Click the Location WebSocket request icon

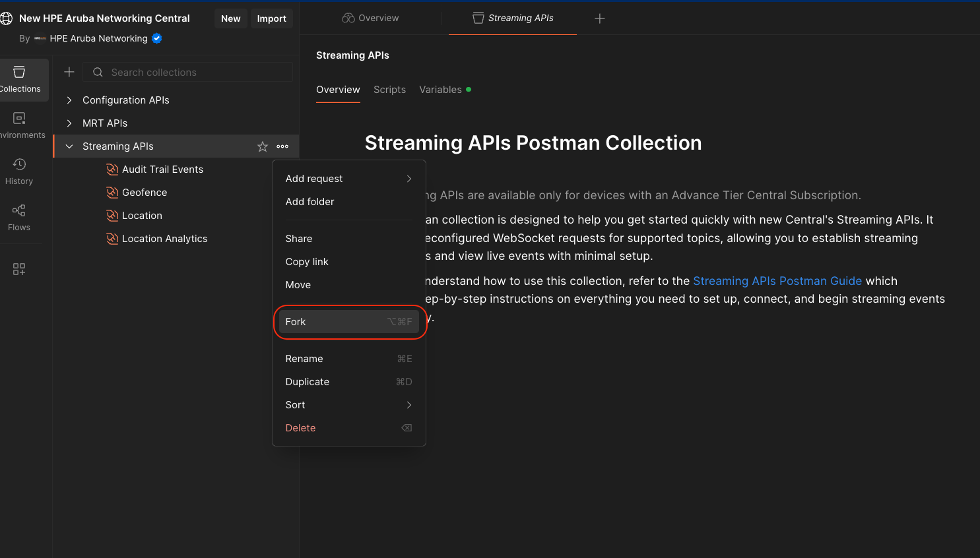click(x=112, y=216)
